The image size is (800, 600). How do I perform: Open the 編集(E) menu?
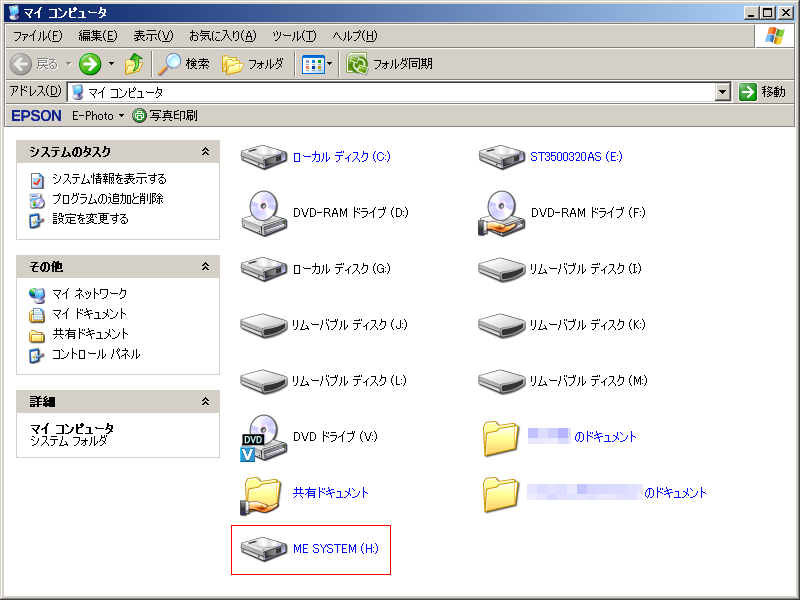tap(97, 36)
